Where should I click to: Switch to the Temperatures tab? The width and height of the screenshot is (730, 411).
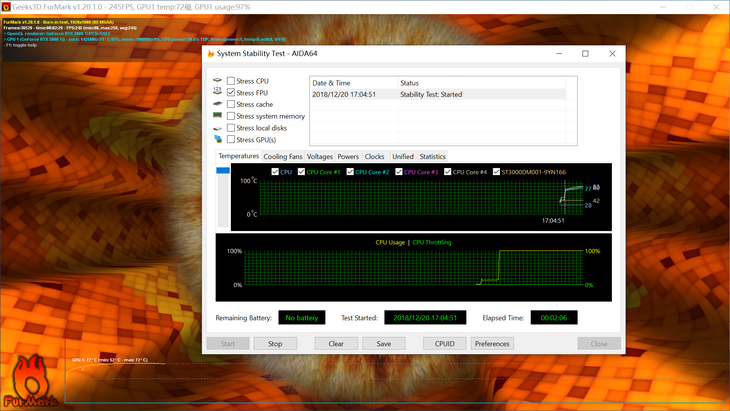coord(238,156)
